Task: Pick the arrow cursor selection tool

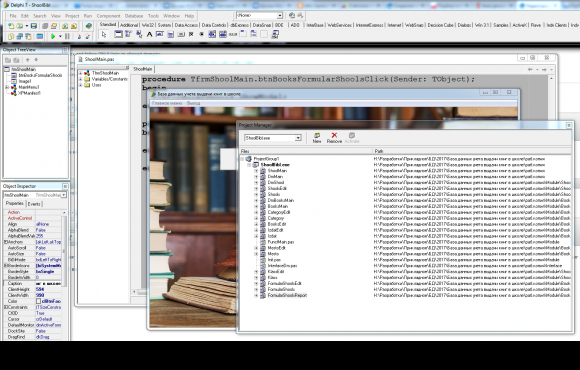Action: click(104, 34)
